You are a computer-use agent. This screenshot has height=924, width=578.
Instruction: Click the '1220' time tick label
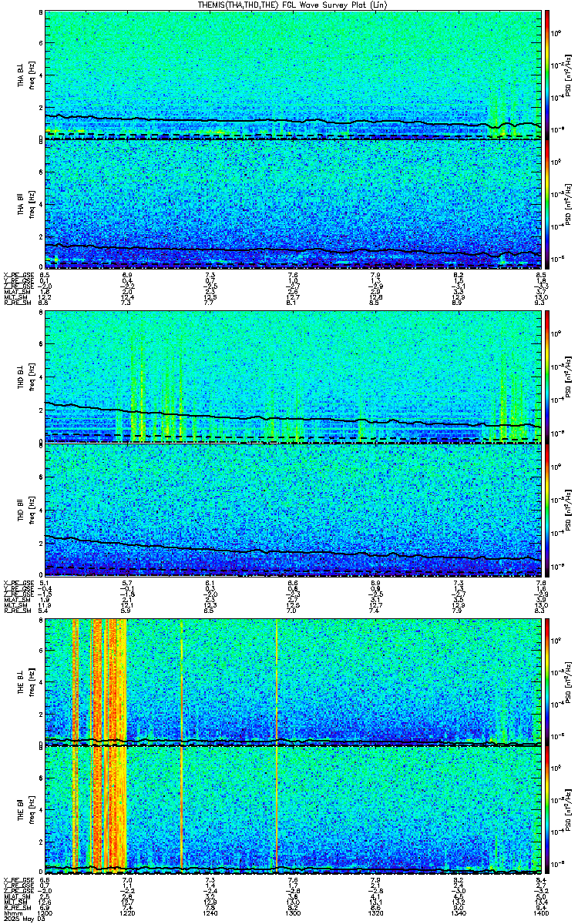[x=128, y=912]
